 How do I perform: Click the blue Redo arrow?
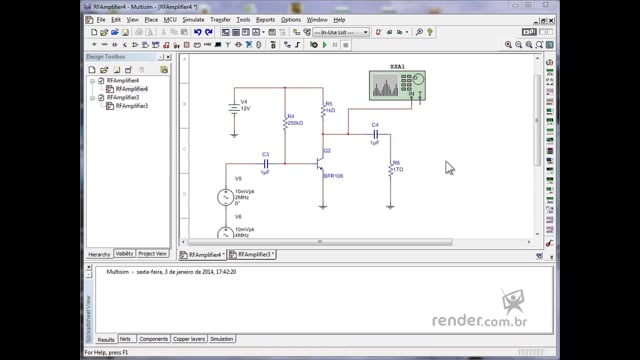209,32
